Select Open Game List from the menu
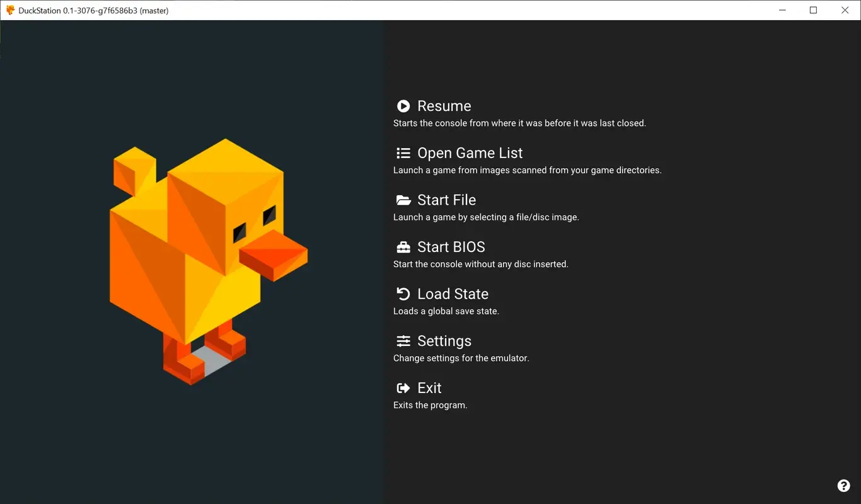 pyautogui.click(x=470, y=152)
